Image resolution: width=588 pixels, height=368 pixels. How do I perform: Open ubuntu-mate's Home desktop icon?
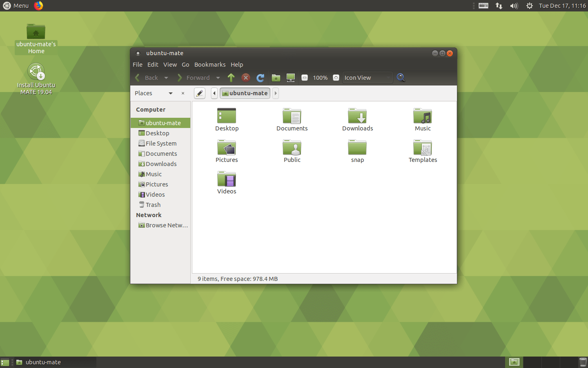point(36,31)
